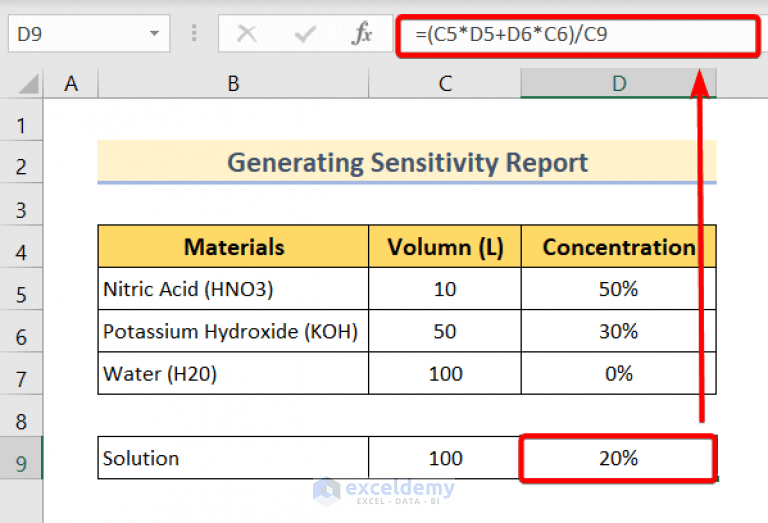Click the formula bar three-dot resize handle
Viewport: 768px width, 523px height.
click(194, 33)
